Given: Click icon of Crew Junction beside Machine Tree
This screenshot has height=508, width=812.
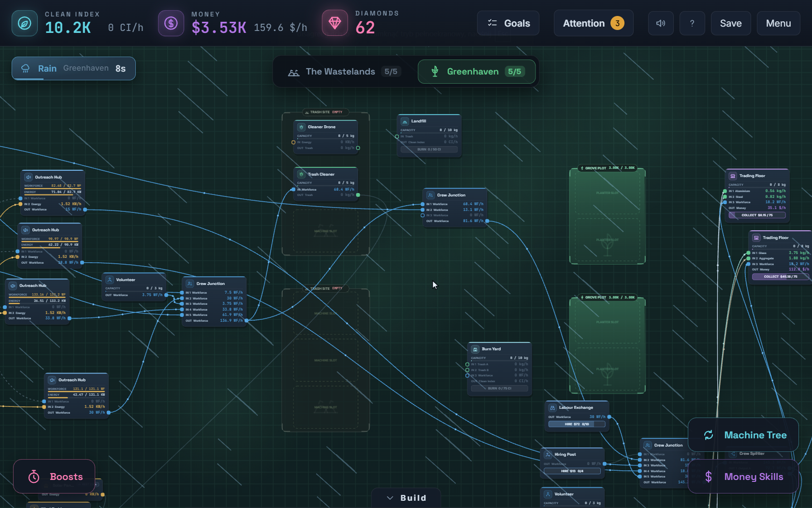Looking at the screenshot, I should pyautogui.click(x=648, y=445).
